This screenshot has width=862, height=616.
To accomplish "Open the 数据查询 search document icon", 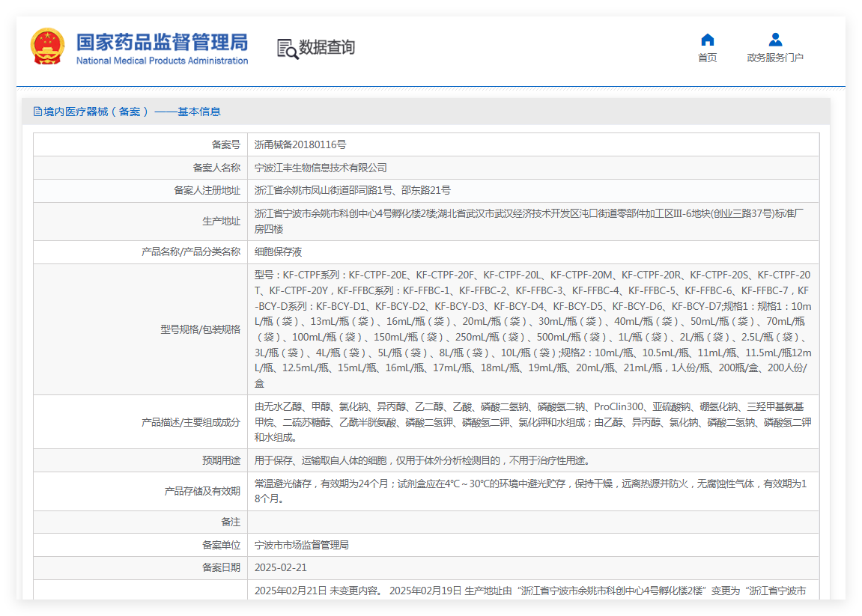I will coord(288,49).
